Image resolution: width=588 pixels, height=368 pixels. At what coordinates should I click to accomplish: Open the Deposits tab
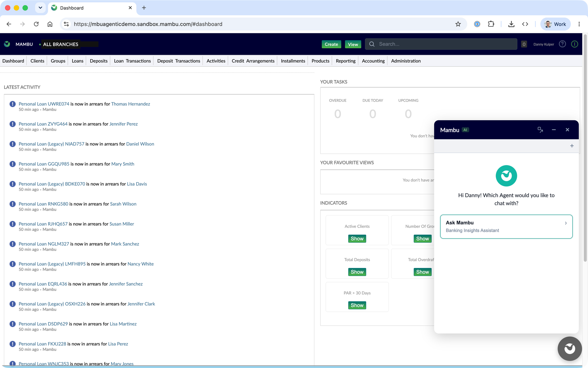[x=98, y=61]
